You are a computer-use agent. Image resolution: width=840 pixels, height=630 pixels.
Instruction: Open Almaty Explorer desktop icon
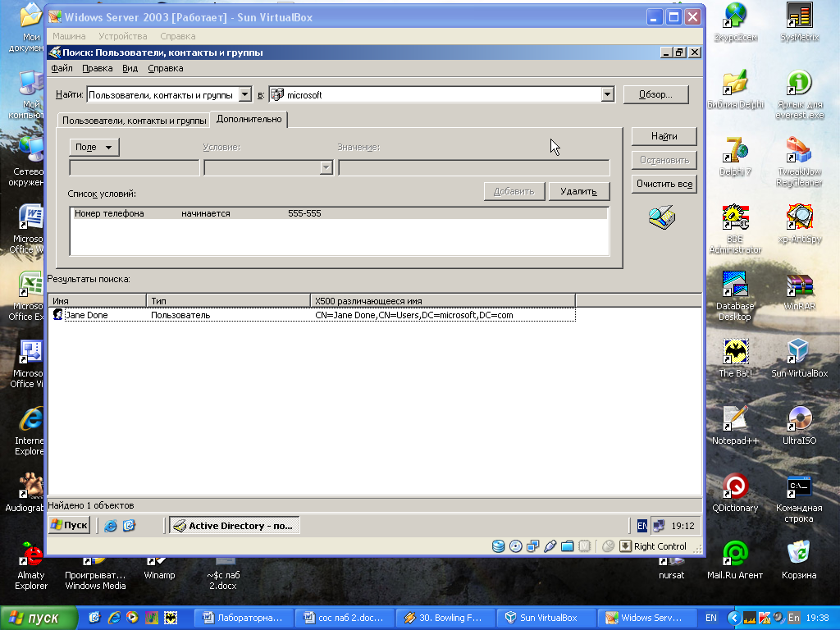pyautogui.click(x=31, y=566)
